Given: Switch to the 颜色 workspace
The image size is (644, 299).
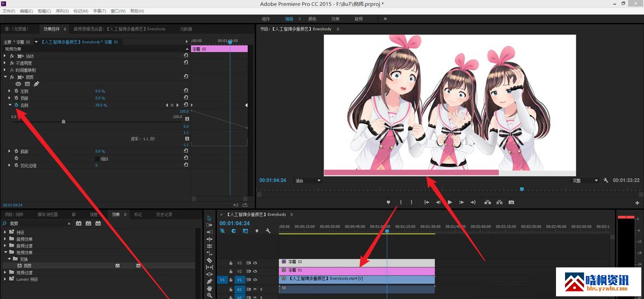Looking at the screenshot, I should pos(312,19).
